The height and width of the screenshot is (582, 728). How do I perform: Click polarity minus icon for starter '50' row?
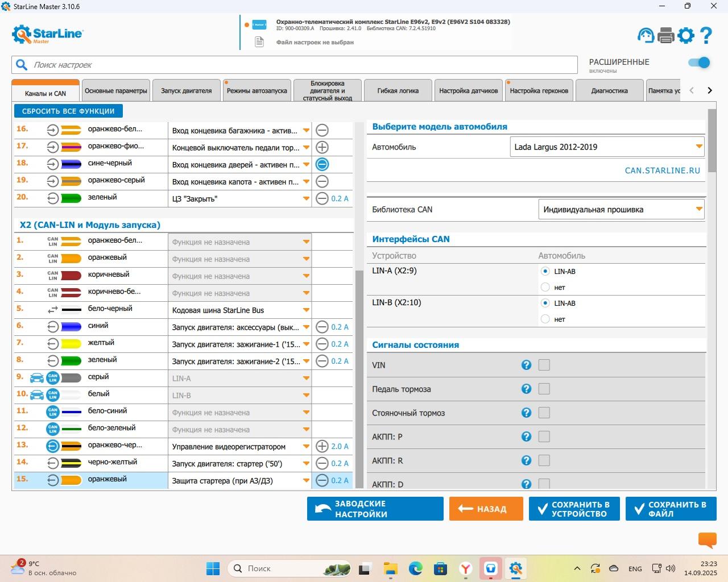click(x=322, y=463)
